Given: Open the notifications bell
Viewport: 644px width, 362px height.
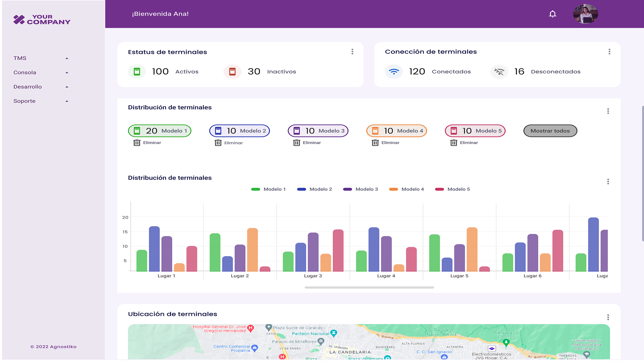Looking at the screenshot, I should coord(552,14).
